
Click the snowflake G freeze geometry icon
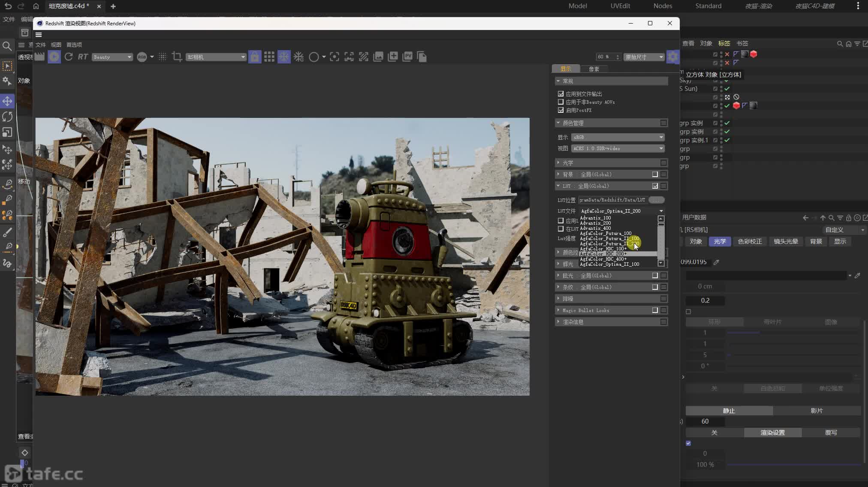299,57
